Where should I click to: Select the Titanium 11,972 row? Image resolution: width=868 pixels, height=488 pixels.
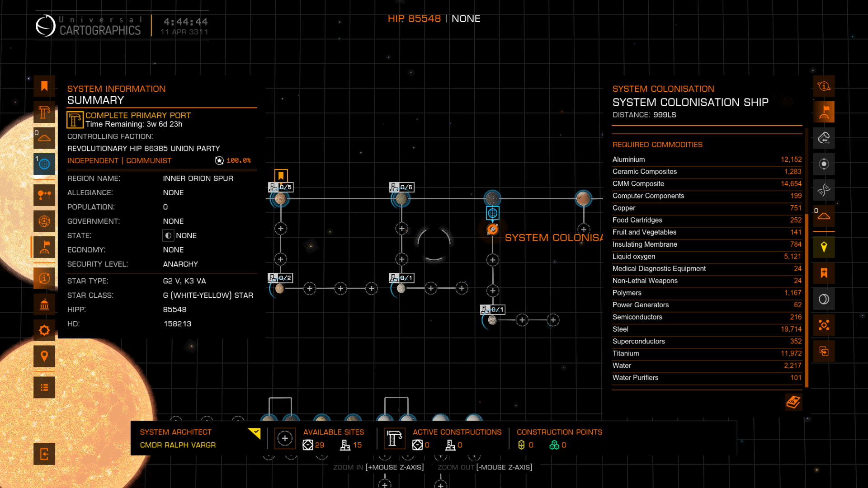point(707,353)
